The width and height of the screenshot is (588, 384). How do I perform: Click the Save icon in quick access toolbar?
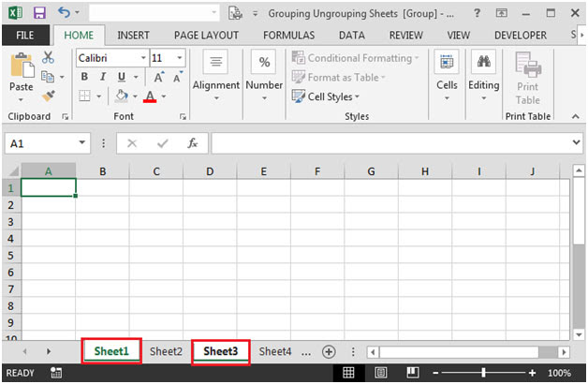pos(39,13)
